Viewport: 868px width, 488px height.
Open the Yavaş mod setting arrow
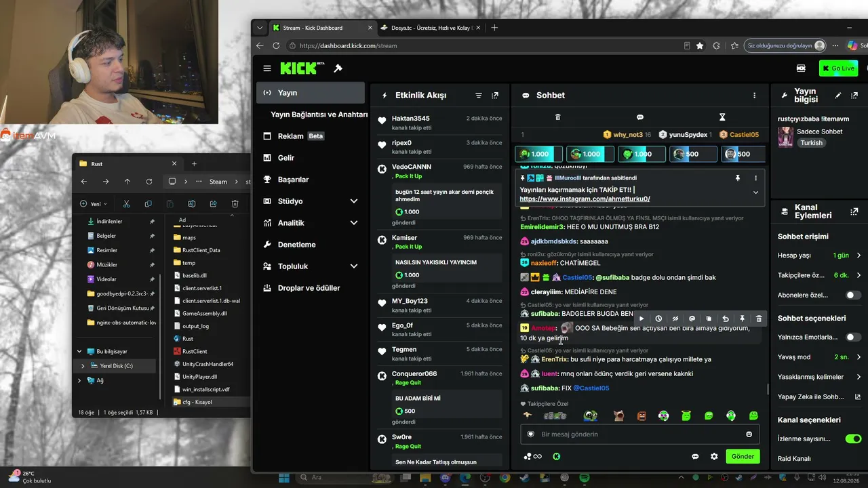coord(859,357)
